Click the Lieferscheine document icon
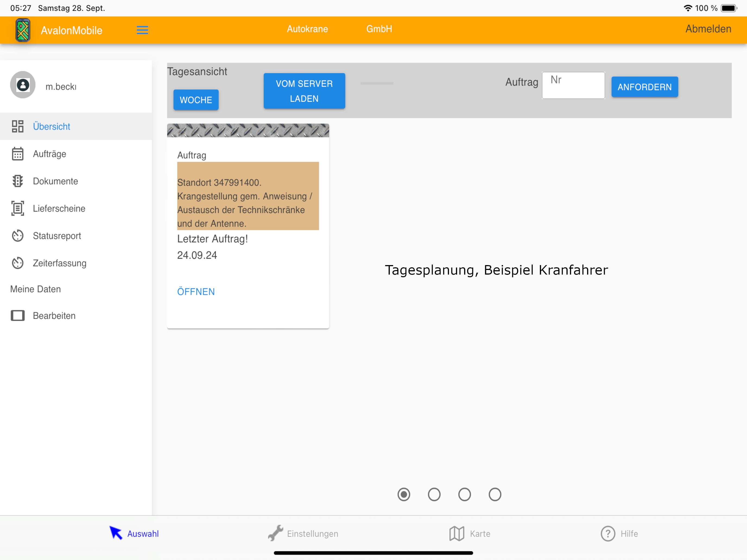 tap(18, 208)
